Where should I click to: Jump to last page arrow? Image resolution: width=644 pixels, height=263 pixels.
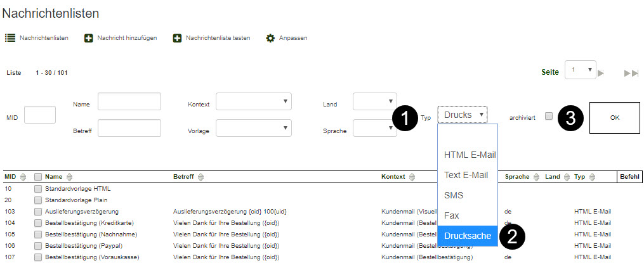[631, 73]
